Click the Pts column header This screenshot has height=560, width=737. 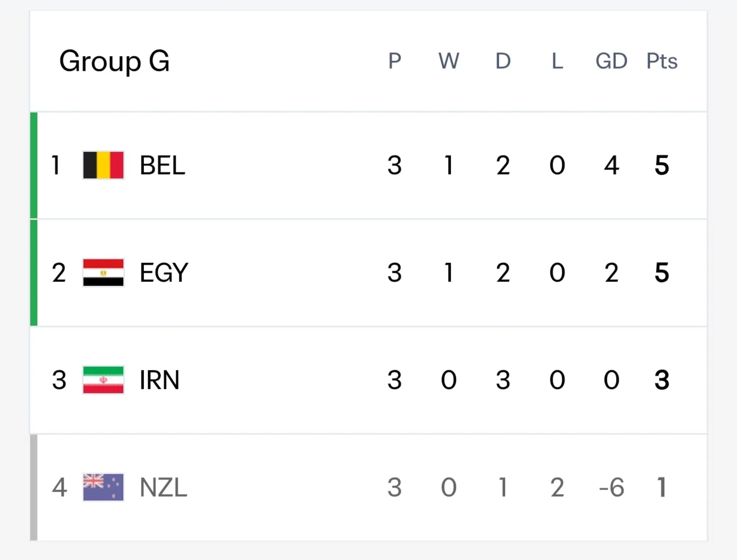click(662, 61)
